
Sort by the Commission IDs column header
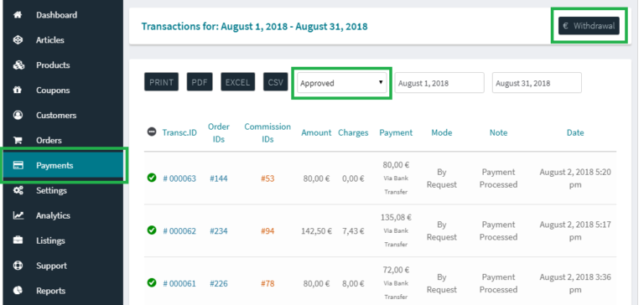267,132
